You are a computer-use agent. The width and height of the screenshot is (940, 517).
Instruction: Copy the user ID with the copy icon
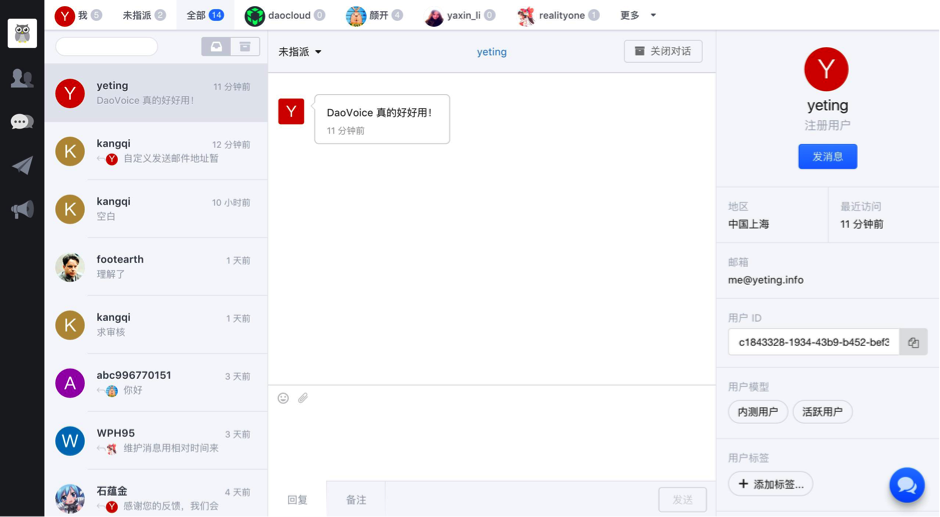(x=913, y=342)
